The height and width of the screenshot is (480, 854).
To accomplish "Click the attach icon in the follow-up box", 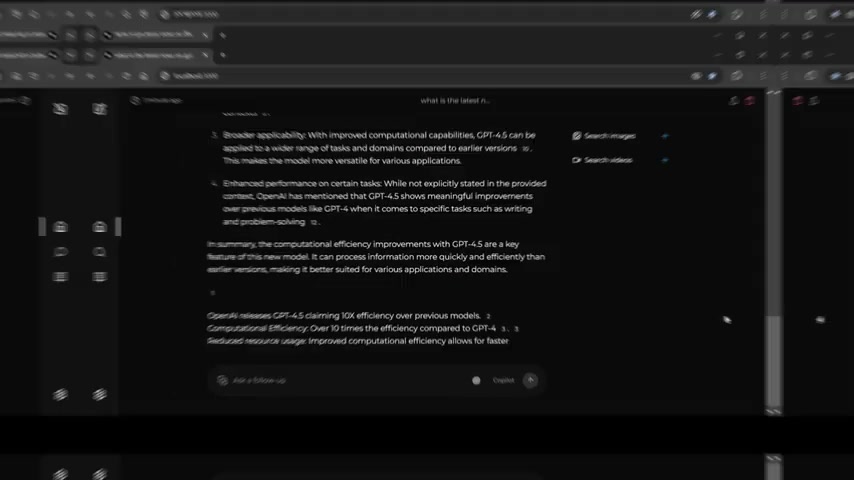I will (222, 380).
